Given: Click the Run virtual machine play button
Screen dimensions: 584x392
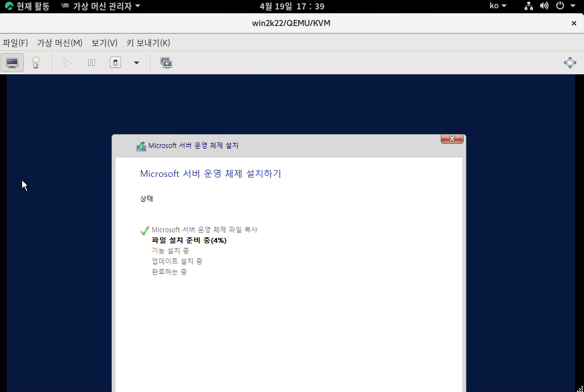Looking at the screenshot, I should click(x=67, y=63).
